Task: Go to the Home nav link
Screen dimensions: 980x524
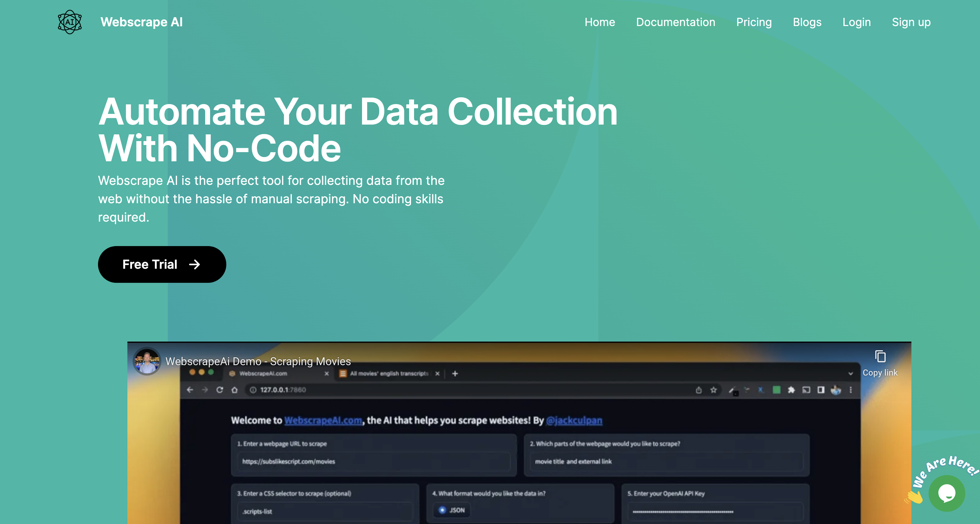Action: click(600, 22)
